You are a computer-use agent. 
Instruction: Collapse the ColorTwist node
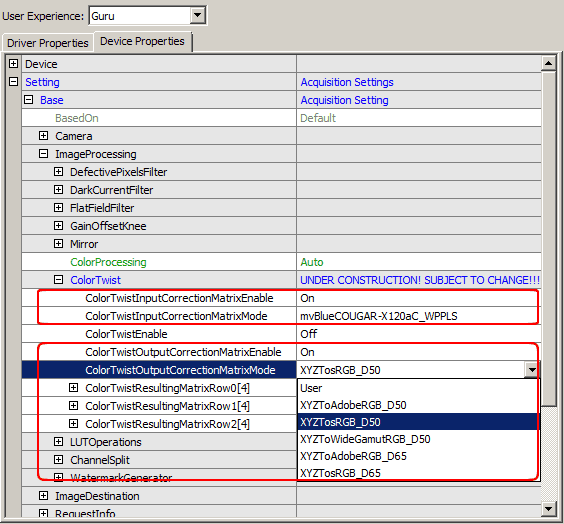click(x=59, y=279)
